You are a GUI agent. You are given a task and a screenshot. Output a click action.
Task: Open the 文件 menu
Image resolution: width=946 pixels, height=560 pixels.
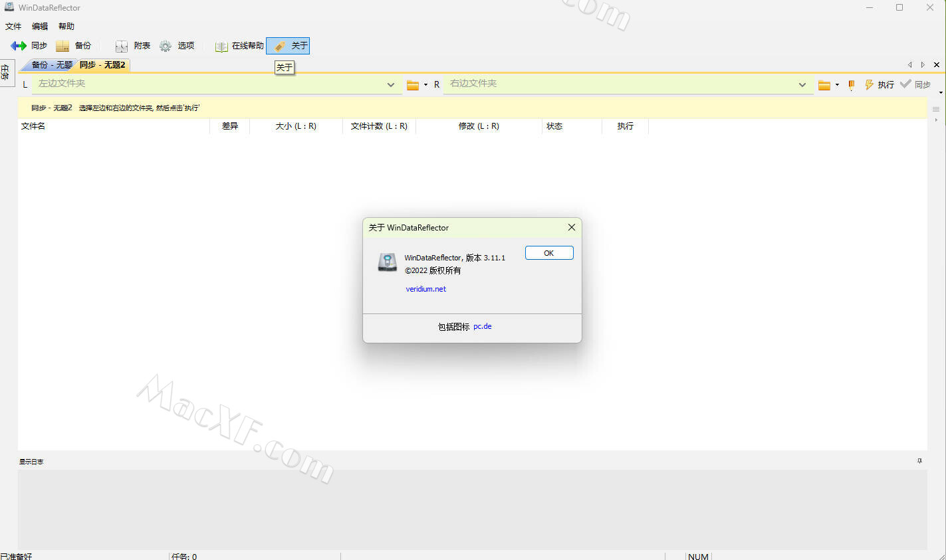pyautogui.click(x=13, y=27)
